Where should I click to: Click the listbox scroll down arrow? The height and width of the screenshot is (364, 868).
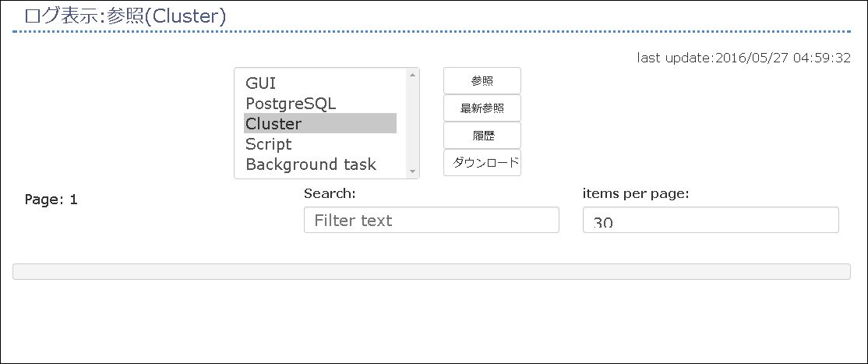click(412, 171)
